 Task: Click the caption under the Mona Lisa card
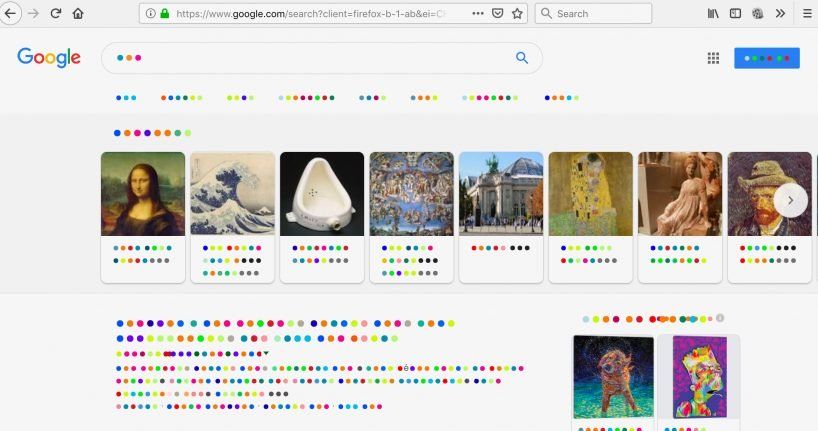click(142, 254)
